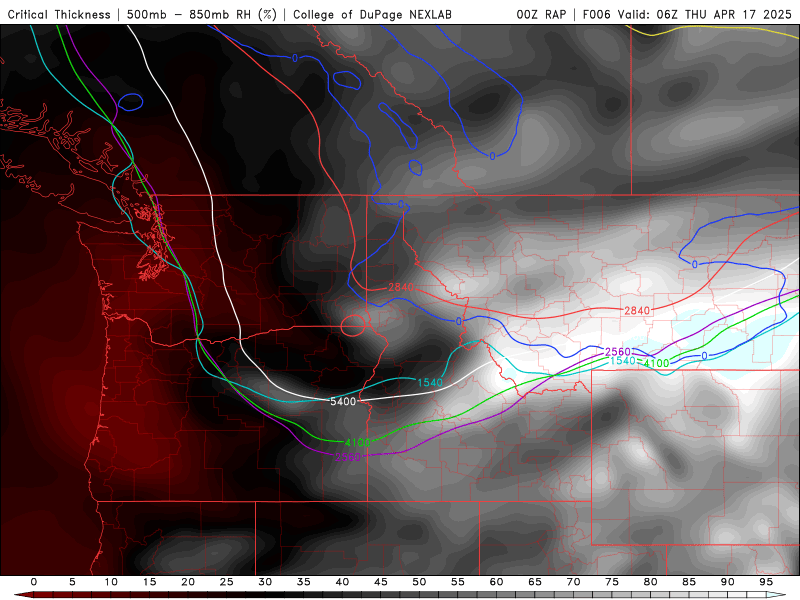Click the red left arrow end of the colorbar

coord(23,595)
